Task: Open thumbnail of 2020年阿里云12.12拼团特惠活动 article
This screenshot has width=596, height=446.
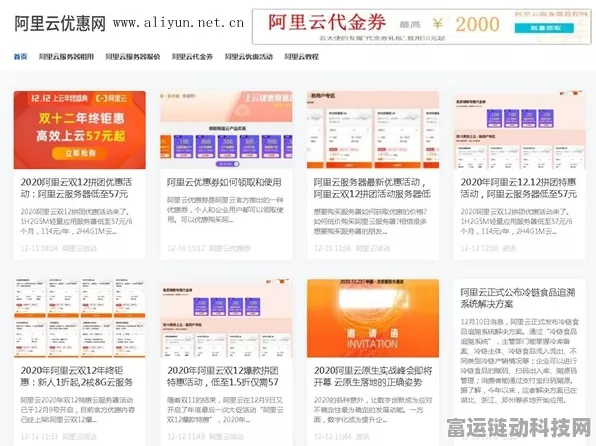Action: 520,130
